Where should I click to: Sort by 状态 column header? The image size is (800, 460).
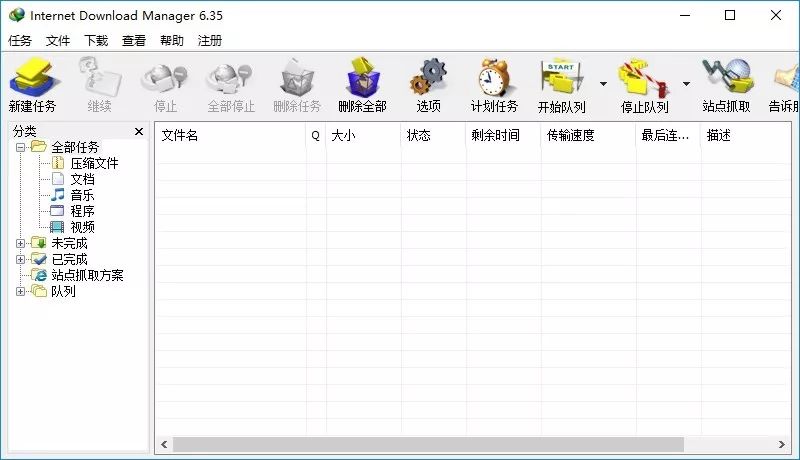[433, 135]
